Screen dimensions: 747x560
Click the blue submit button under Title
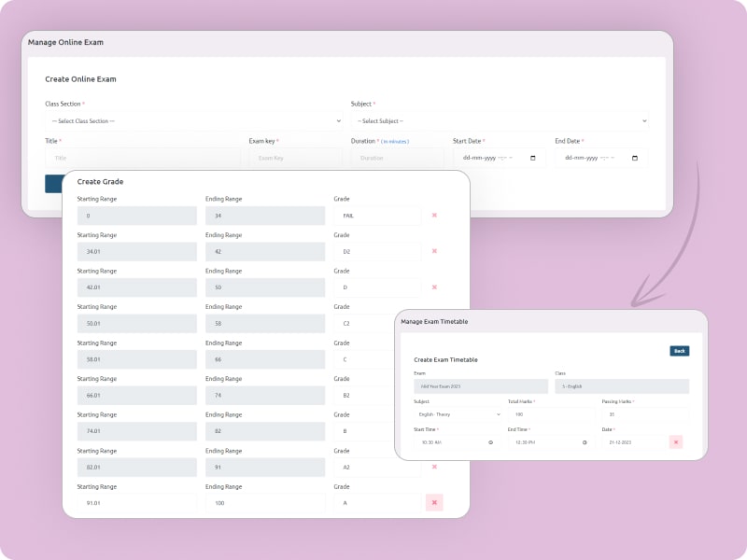(x=53, y=183)
